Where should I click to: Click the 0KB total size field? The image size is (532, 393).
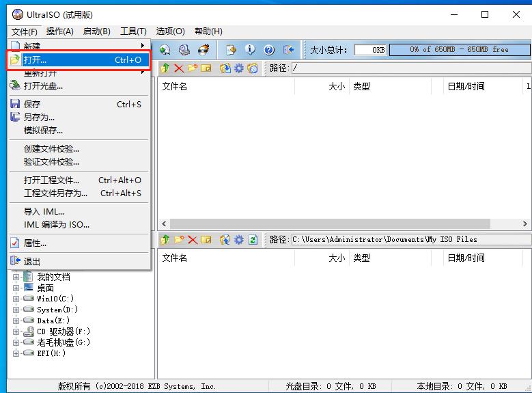click(370, 50)
